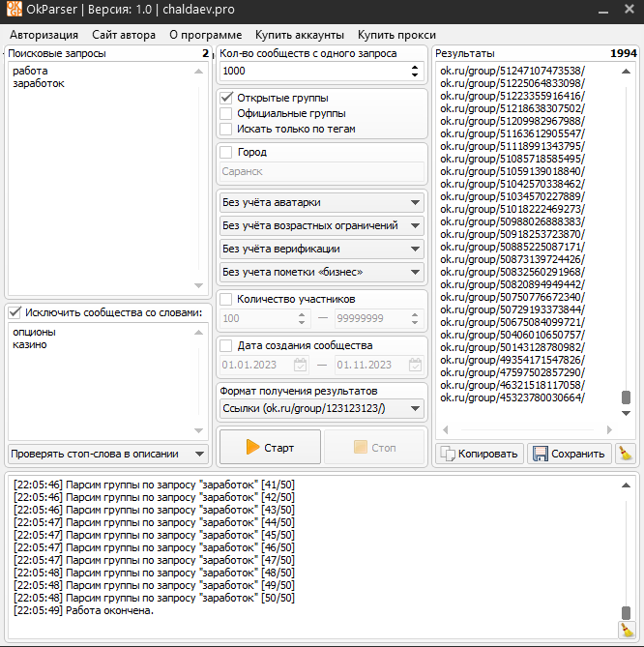Click the communities count field with 1000
644x647 pixels.
pos(311,72)
